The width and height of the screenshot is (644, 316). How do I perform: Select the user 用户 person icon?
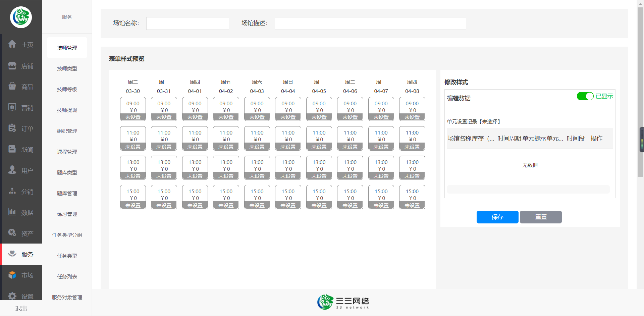point(12,170)
